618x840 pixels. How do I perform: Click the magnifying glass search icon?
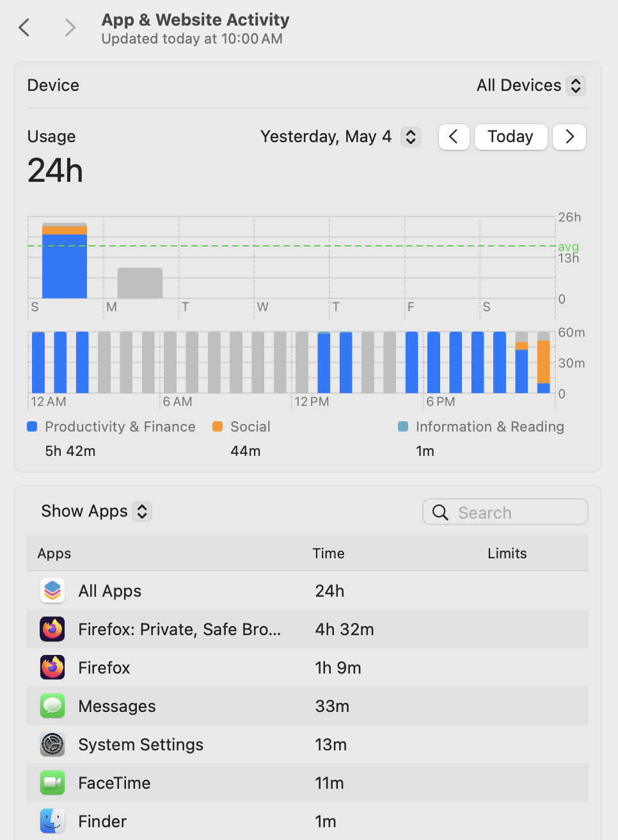440,512
